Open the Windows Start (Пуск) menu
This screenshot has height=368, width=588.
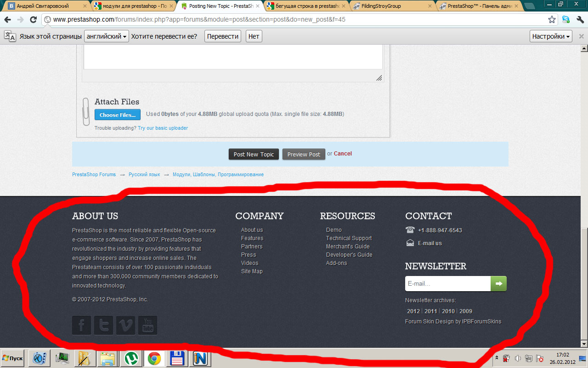[13, 358]
